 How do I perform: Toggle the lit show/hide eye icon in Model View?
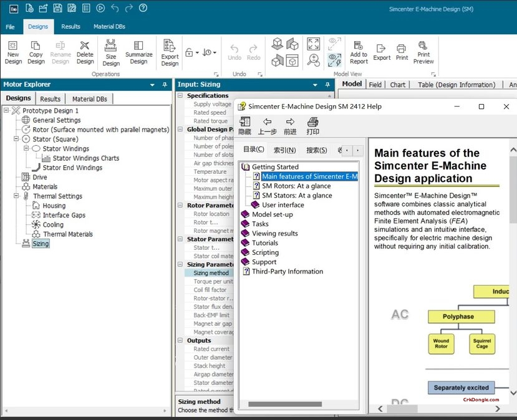(x=335, y=60)
